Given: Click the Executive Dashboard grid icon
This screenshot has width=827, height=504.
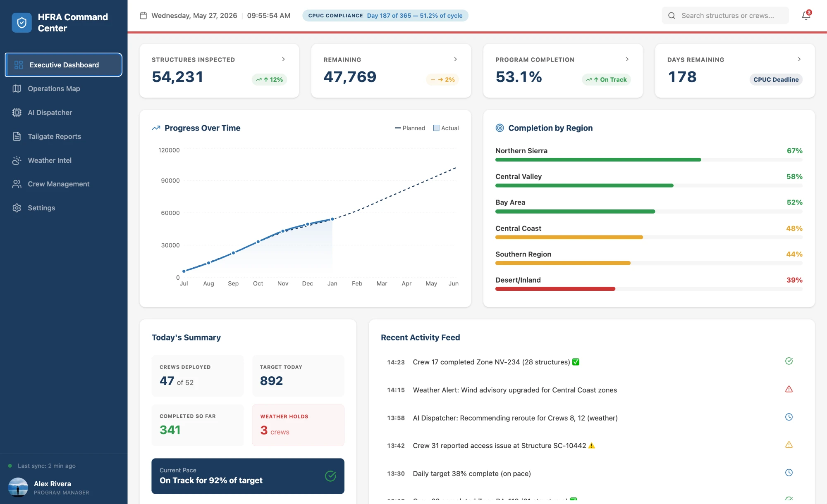Looking at the screenshot, I should (19, 65).
